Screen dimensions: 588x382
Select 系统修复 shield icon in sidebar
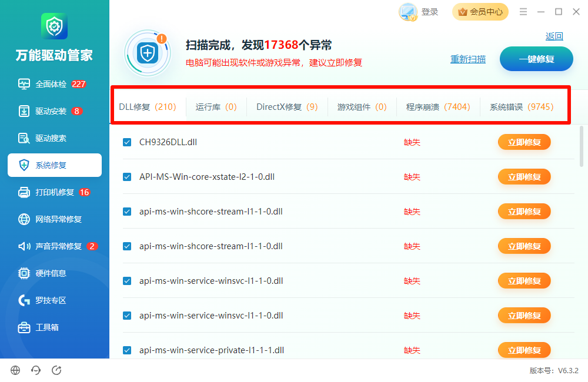(24, 165)
